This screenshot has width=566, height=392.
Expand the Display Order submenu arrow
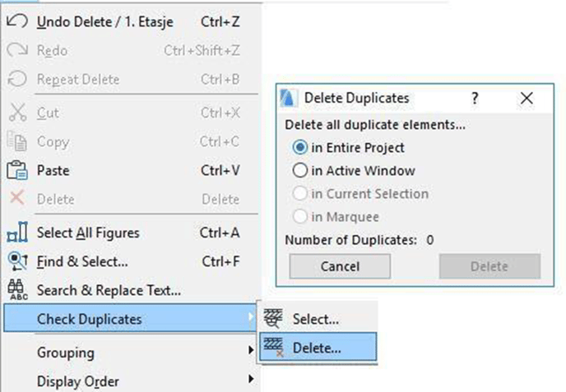tap(251, 379)
